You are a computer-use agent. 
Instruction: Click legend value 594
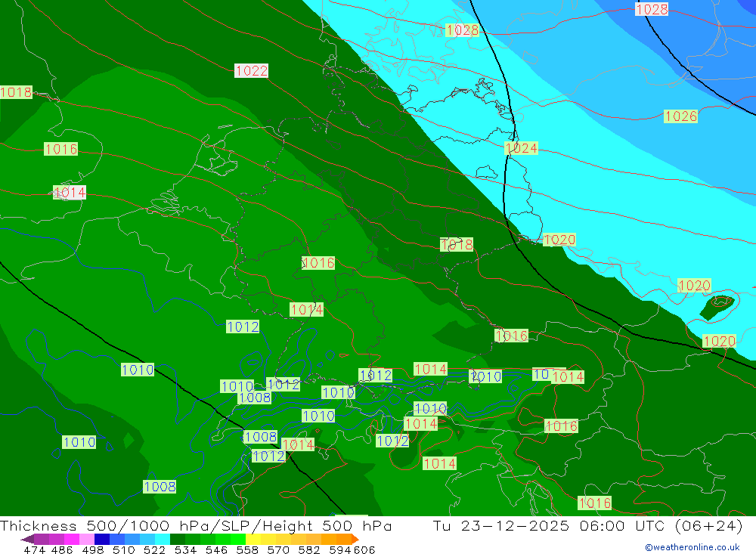click(340, 549)
